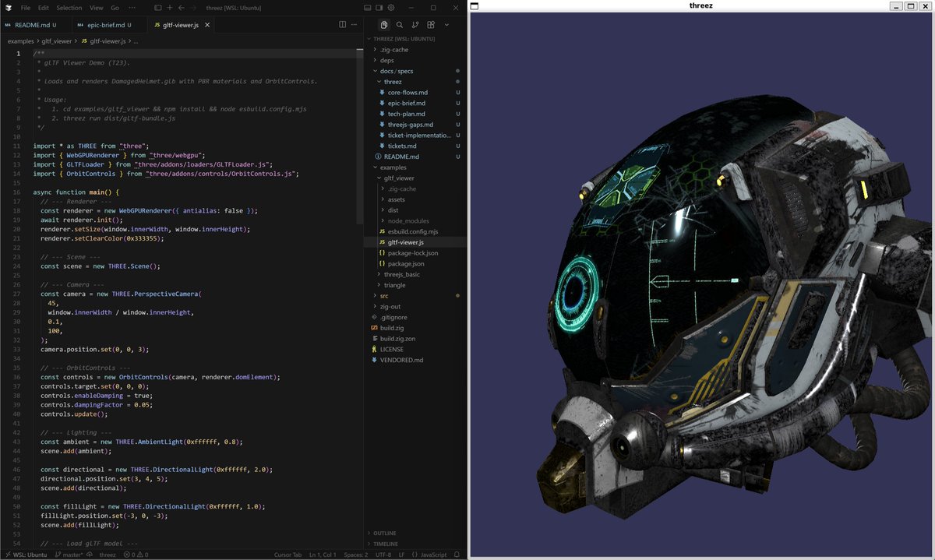Open the Selection menu
Screen dimensions: 935x560
pos(69,8)
